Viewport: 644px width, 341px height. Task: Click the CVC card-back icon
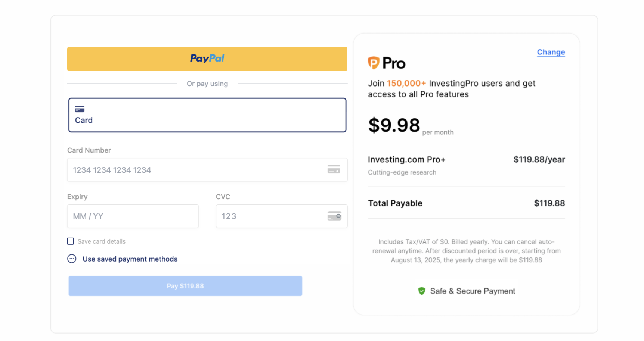pyautogui.click(x=334, y=216)
